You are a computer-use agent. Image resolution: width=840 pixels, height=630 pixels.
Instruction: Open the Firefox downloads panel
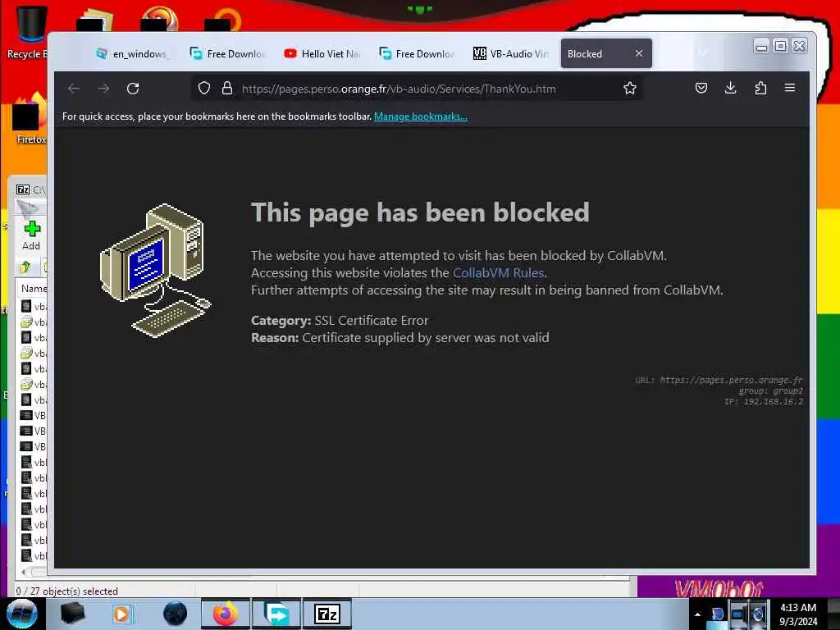pyautogui.click(x=731, y=89)
